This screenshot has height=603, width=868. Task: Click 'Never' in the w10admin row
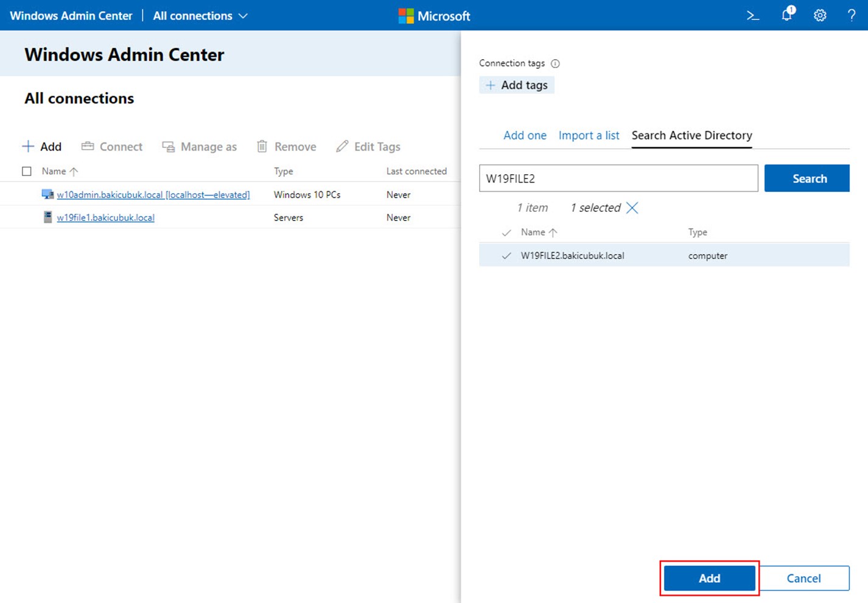pos(399,195)
